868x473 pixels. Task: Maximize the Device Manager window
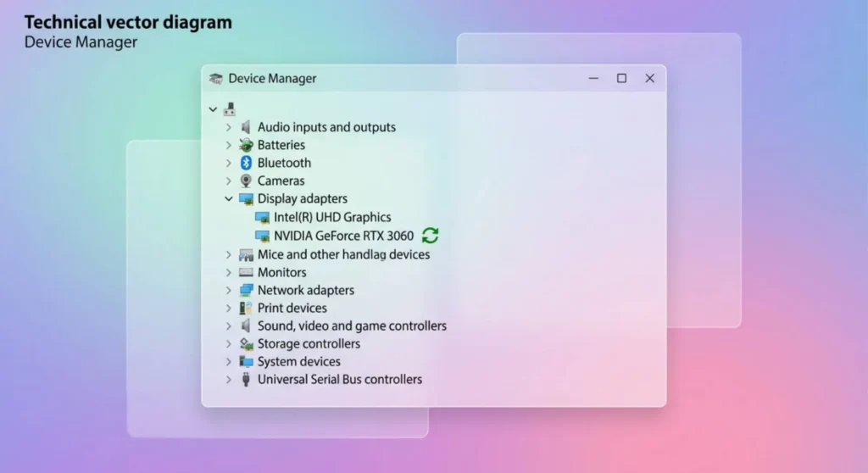tap(621, 79)
